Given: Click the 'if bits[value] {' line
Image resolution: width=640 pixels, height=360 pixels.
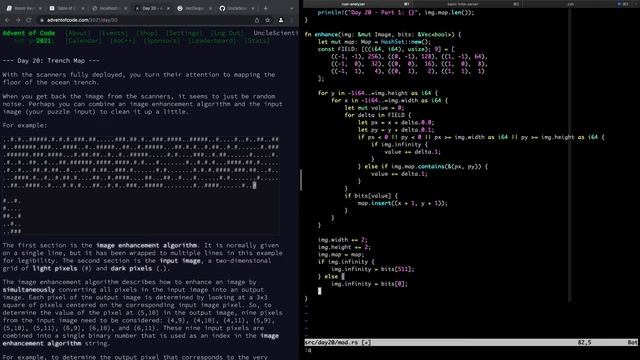Looking at the screenshot, I should 371,196.
